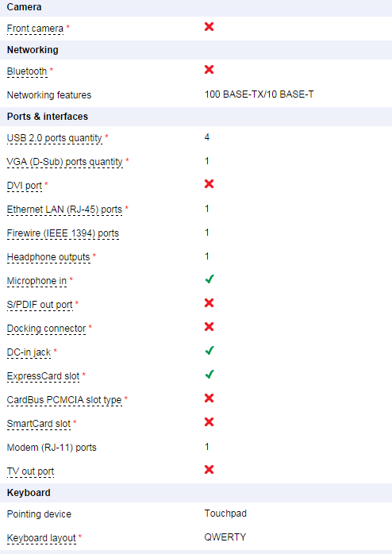Click the green checkmark for Microphone in
392x554 pixels.
pos(209,279)
